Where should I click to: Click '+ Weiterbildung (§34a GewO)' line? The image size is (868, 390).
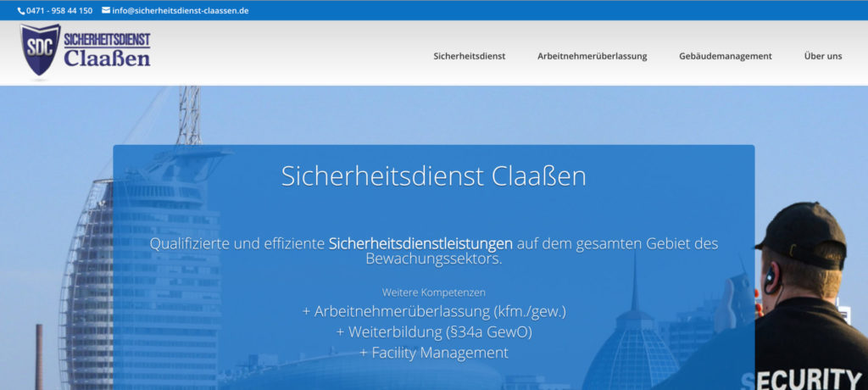point(434,331)
